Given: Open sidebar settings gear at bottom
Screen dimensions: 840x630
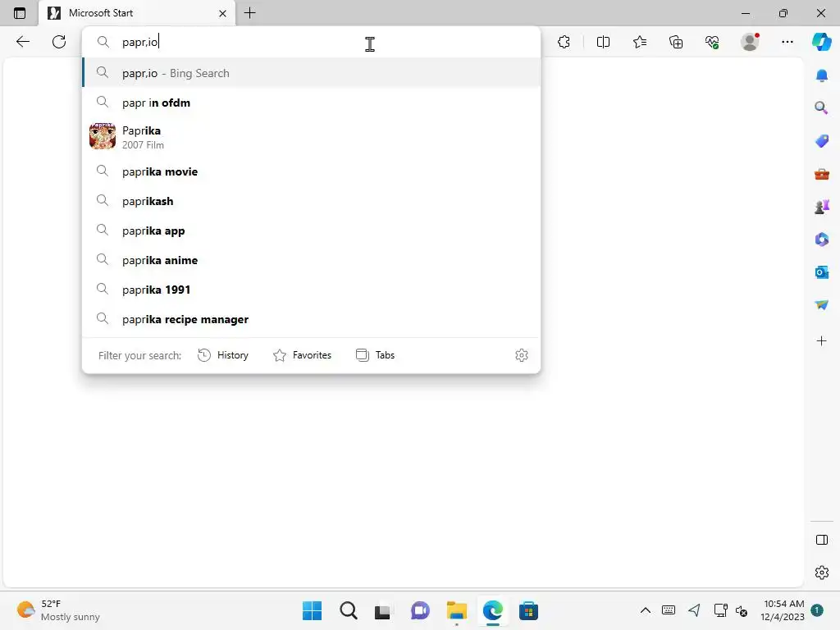Looking at the screenshot, I should tap(821, 573).
